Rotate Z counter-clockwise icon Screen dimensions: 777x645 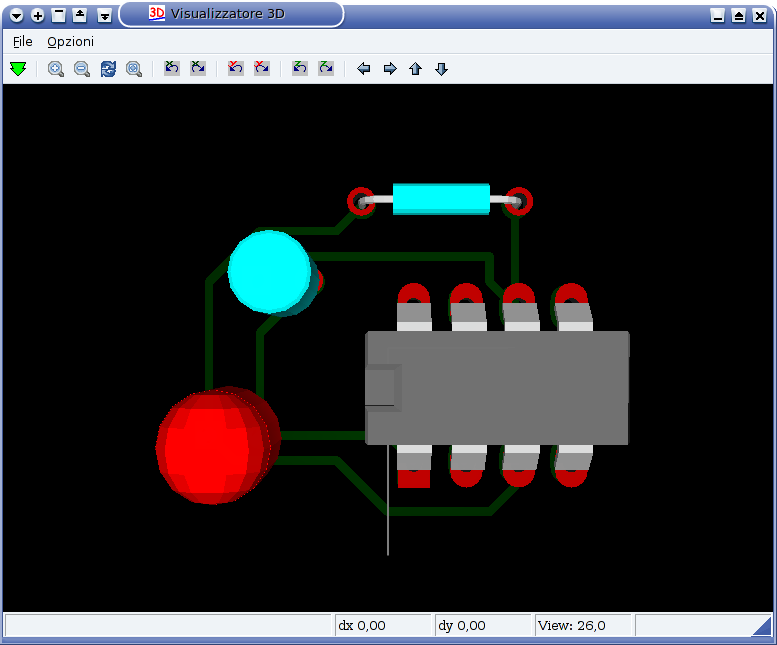pyautogui.click(x=300, y=68)
